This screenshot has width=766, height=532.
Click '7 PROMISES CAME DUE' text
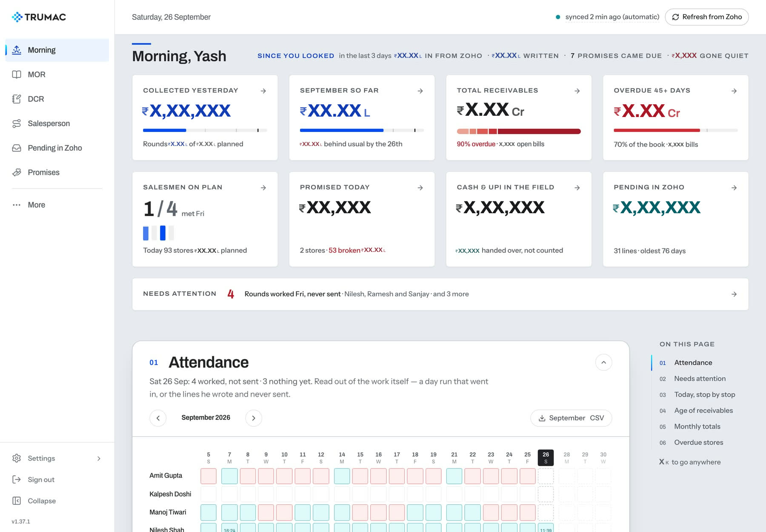tap(616, 56)
